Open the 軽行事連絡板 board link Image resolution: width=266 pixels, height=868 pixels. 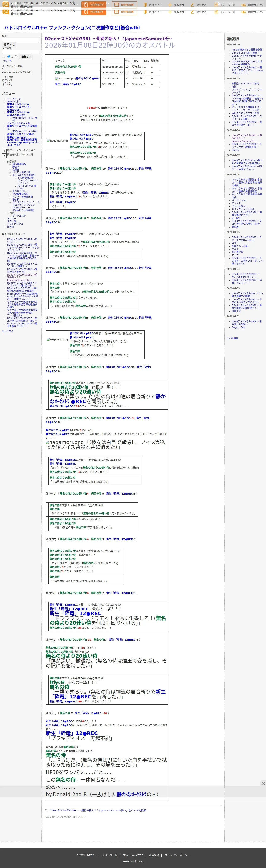(x=19, y=164)
